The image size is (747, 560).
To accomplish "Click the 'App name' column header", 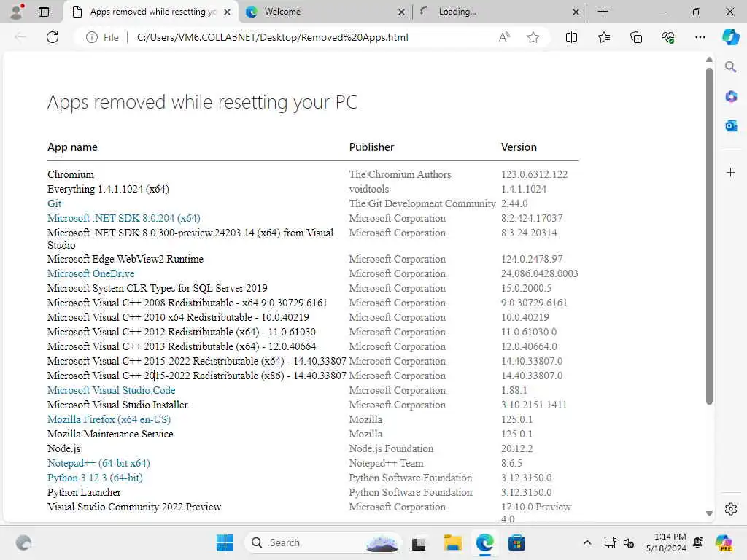I will (x=72, y=147).
